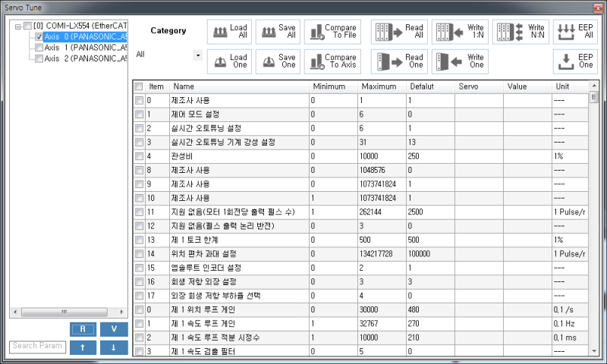The width and height of the screenshot is (607, 364).
Task: Open Compare To File tool
Action: [x=332, y=31]
